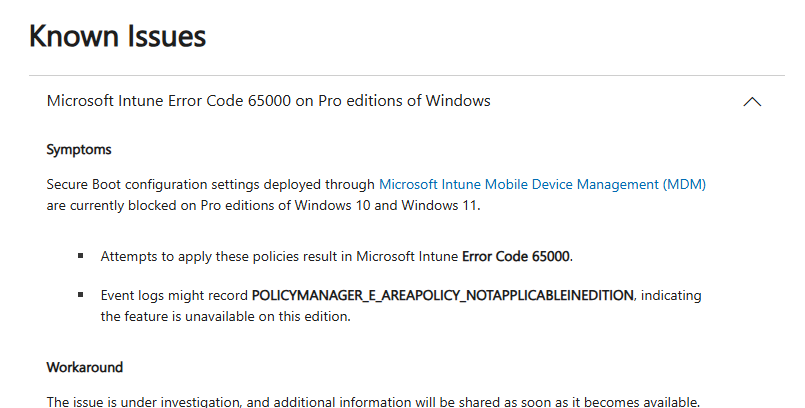Click the divider line below 'Known Issues'

tap(400, 75)
